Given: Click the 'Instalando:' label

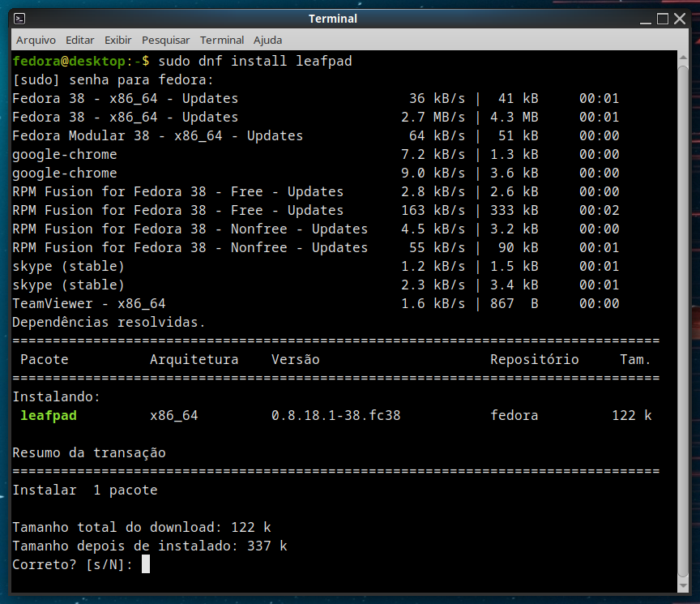Looking at the screenshot, I should tap(56, 396).
